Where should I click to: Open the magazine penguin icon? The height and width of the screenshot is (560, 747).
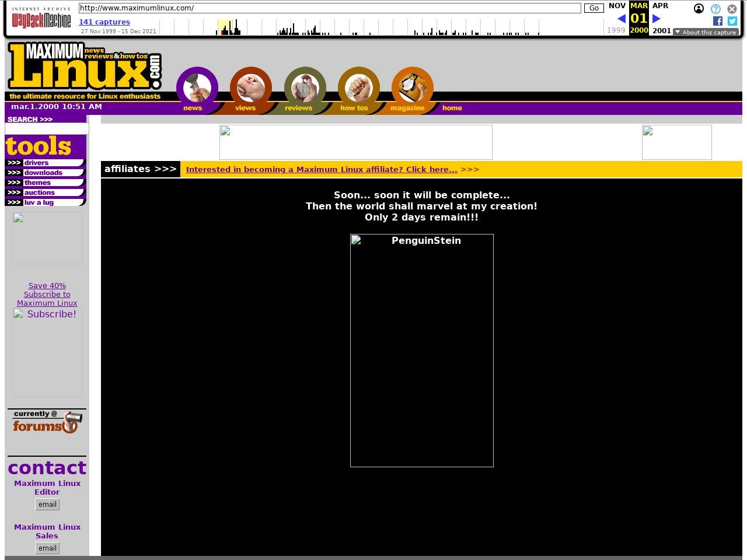tap(412, 88)
